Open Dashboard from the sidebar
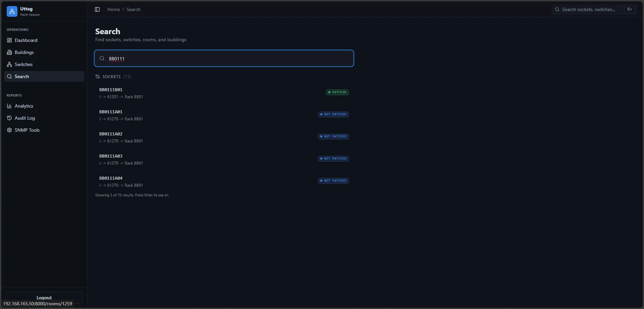 click(44, 40)
